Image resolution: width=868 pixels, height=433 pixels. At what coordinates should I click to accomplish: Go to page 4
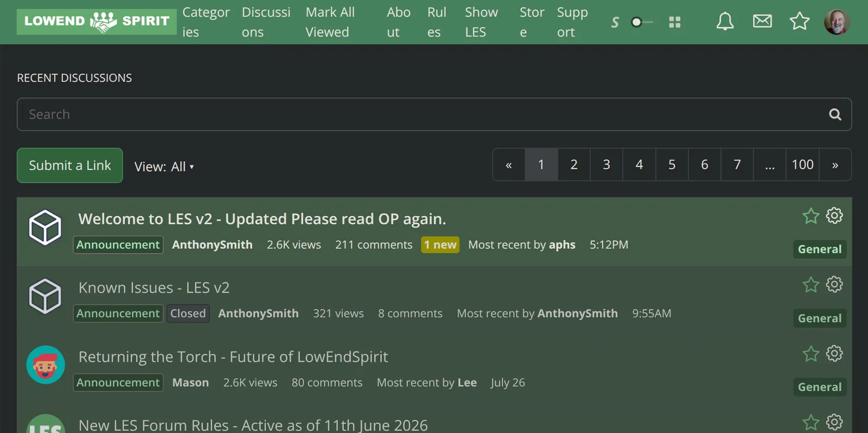click(x=639, y=165)
